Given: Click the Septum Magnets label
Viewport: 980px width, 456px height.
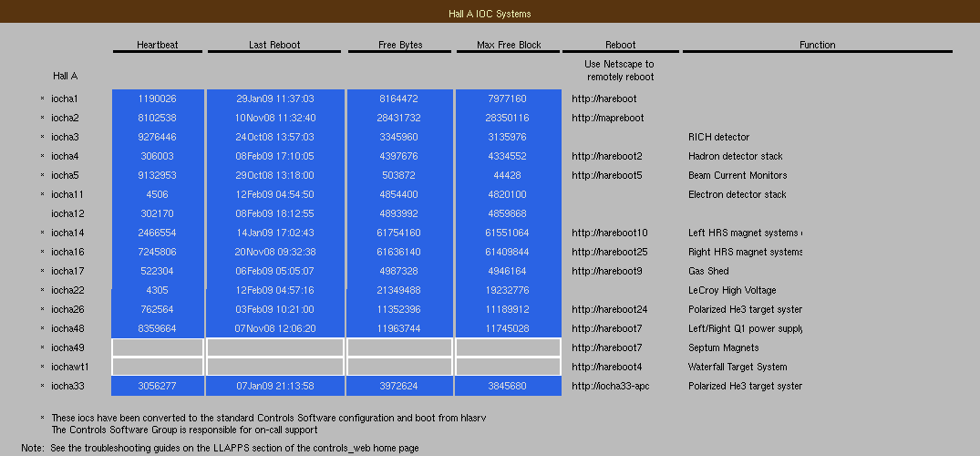Looking at the screenshot, I should pos(723,347).
